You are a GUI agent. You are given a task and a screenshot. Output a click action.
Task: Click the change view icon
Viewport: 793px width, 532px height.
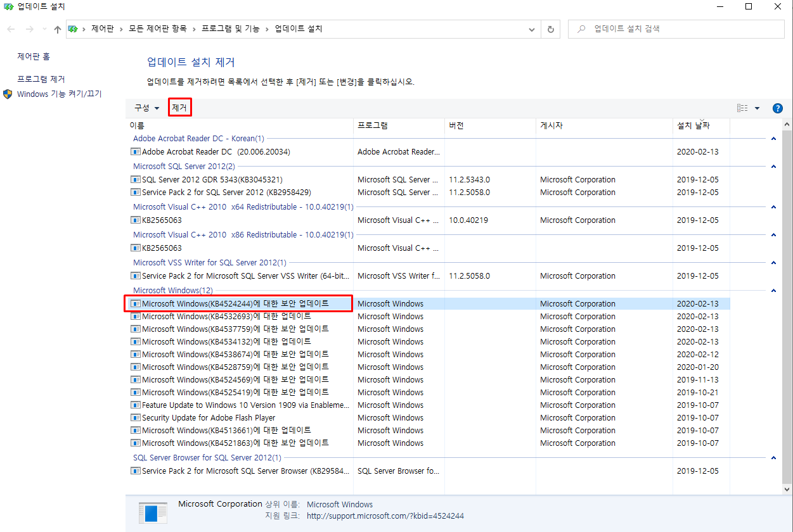point(742,108)
